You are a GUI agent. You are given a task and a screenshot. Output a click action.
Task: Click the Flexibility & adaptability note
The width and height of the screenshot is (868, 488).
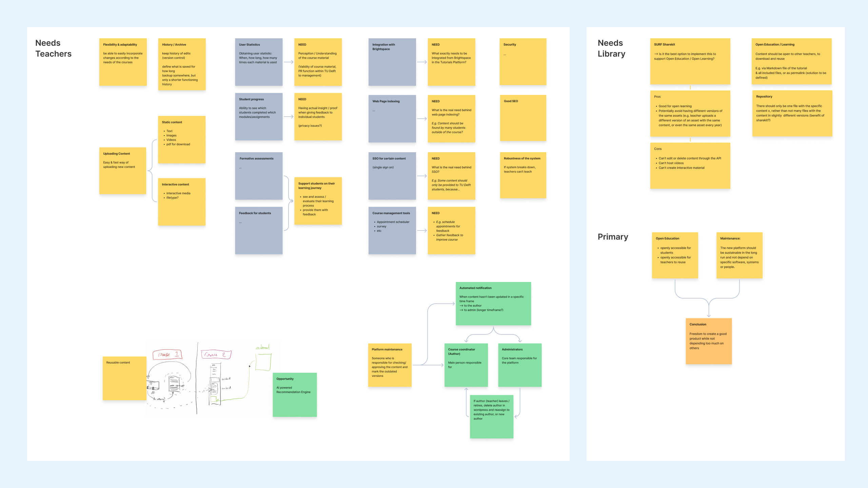pos(123,61)
